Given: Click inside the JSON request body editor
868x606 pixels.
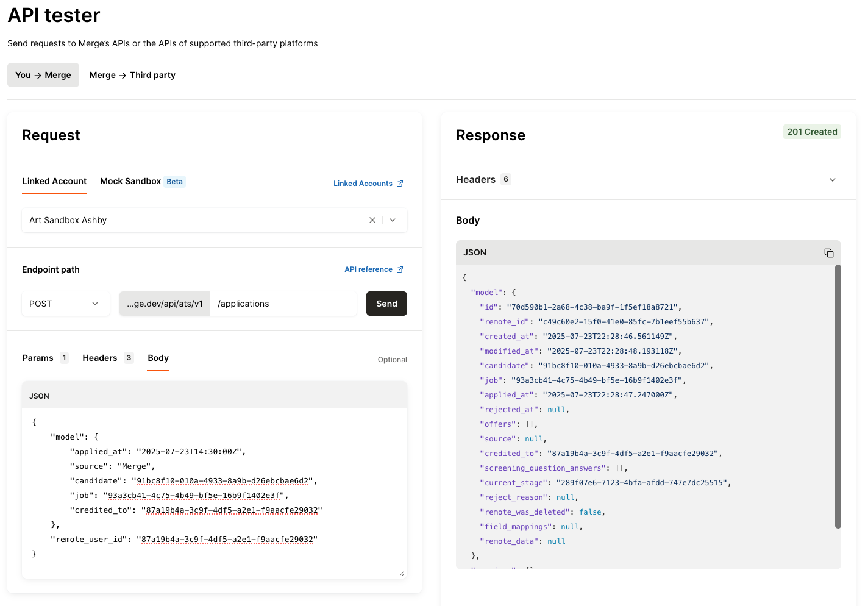Looking at the screenshot, I should point(213,488).
